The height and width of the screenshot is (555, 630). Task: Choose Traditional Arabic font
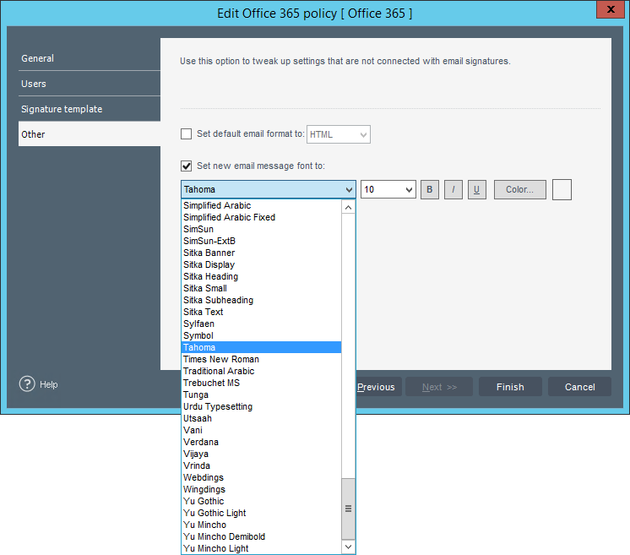point(261,371)
